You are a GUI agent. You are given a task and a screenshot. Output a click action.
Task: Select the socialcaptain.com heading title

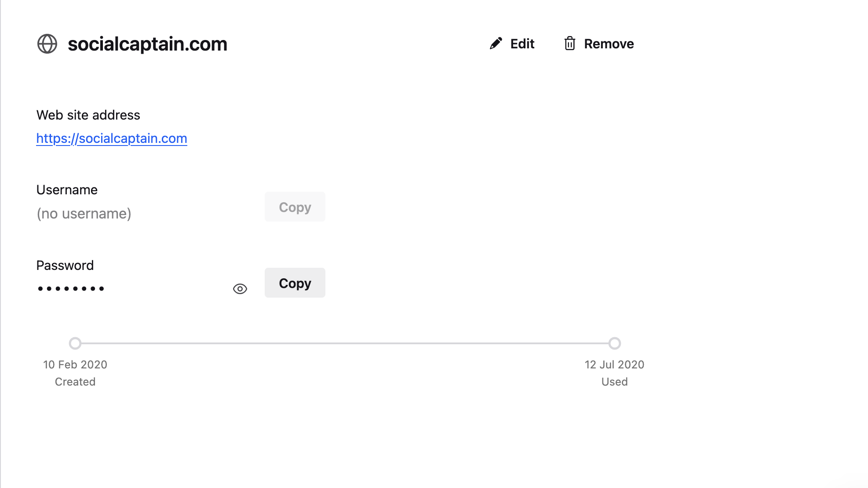[147, 44]
